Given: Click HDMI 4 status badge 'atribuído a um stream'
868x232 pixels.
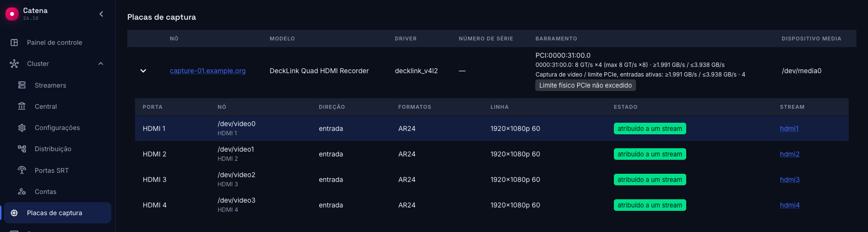Looking at the screenshot, I should [650, 205].
